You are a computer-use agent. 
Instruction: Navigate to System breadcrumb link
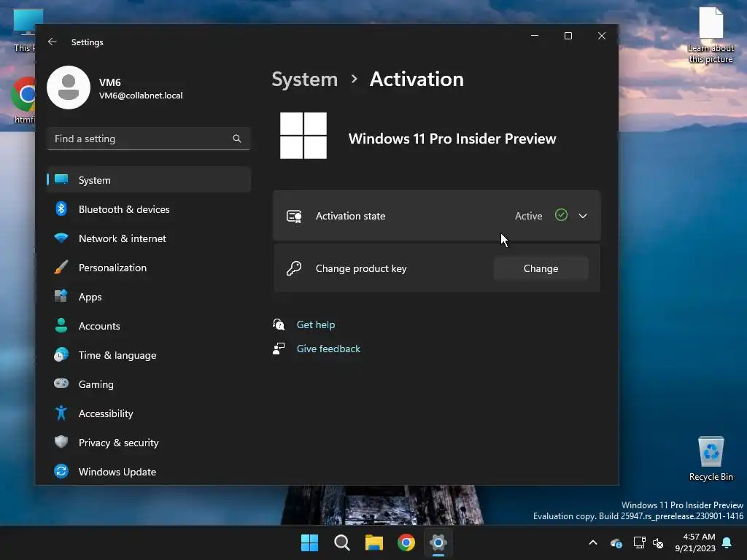pos(304,79)
